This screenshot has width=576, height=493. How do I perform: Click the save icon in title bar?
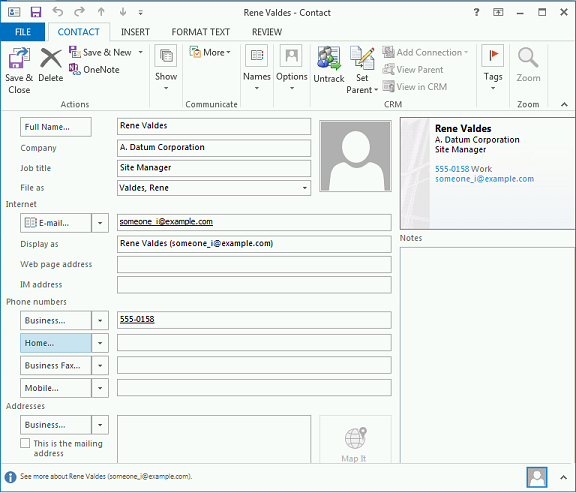36,12
